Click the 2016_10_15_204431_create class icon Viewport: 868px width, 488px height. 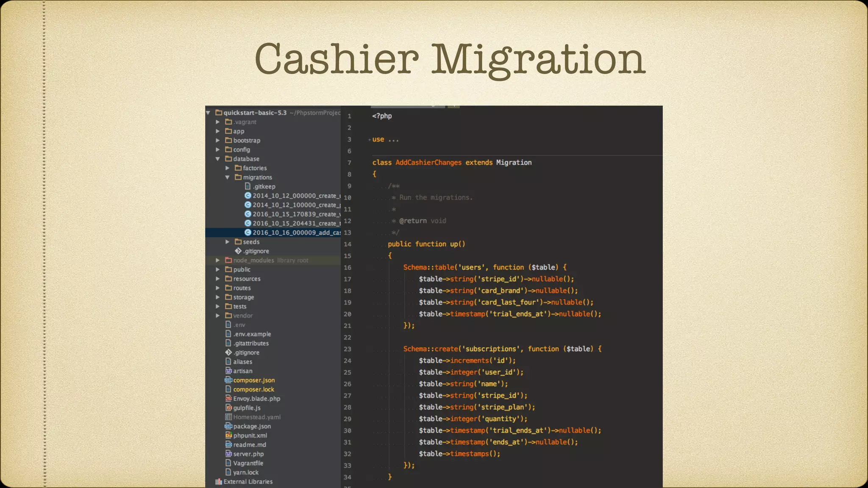point(248,223)
